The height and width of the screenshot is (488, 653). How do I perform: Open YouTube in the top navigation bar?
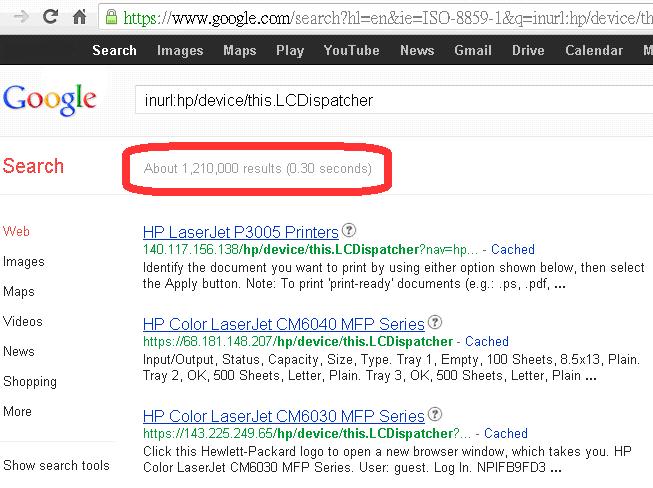[351, 50]
